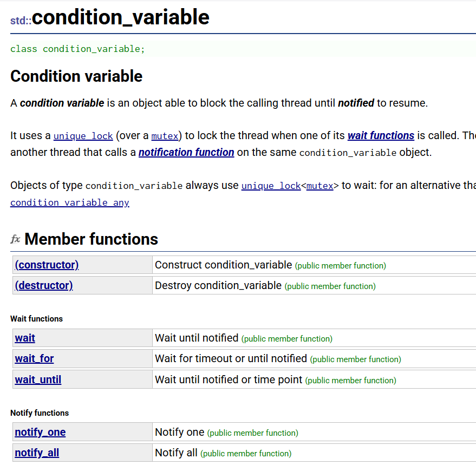Image resolution: width=476 pixels, height=465 pixels.
Task: Open the condition_variable_any link
Action: (x=70, y=202)
